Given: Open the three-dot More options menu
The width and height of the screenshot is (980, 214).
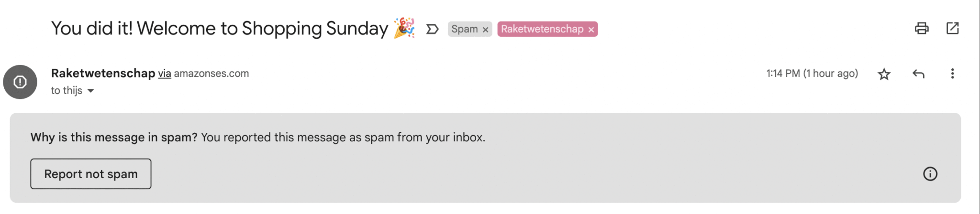Looking at the screenshot, I should coord(952,74).
